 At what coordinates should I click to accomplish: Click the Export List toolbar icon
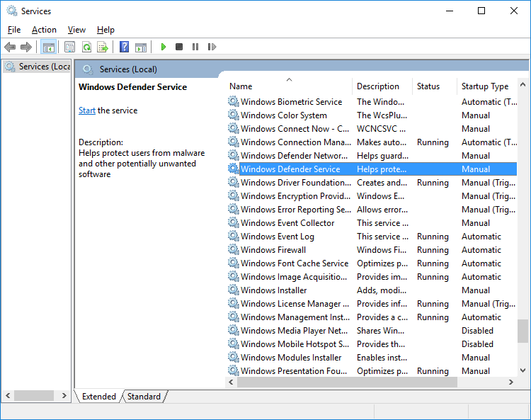pos(102,47)
